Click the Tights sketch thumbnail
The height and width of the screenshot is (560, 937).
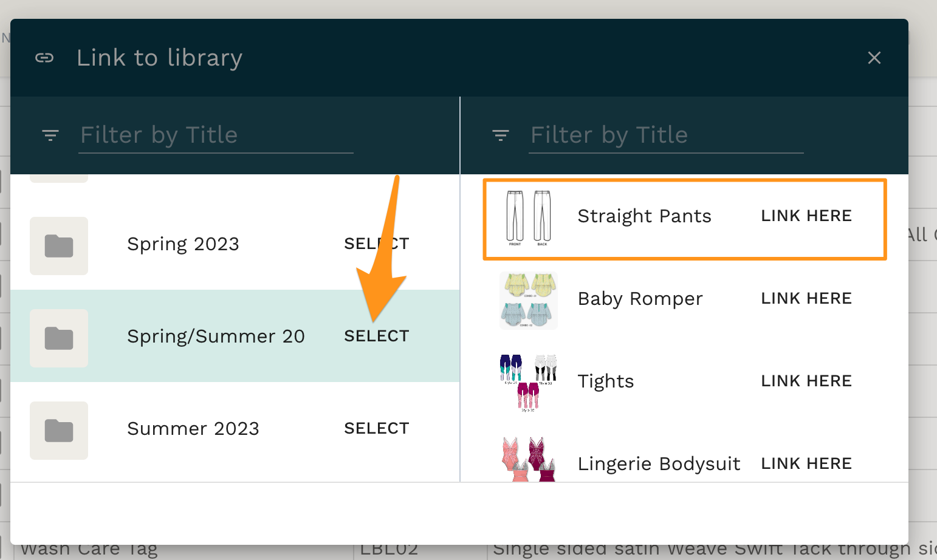(x=529, y=382)
